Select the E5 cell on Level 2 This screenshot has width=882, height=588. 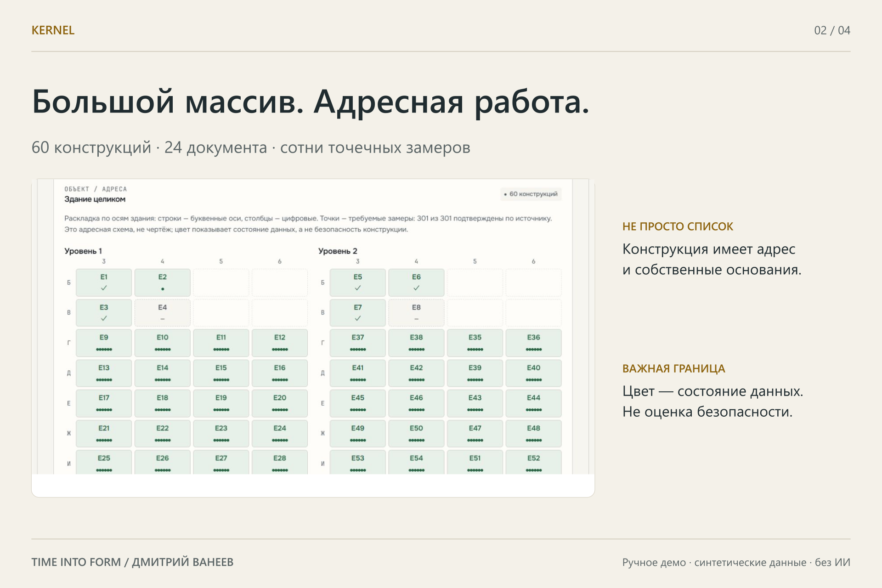358,283
